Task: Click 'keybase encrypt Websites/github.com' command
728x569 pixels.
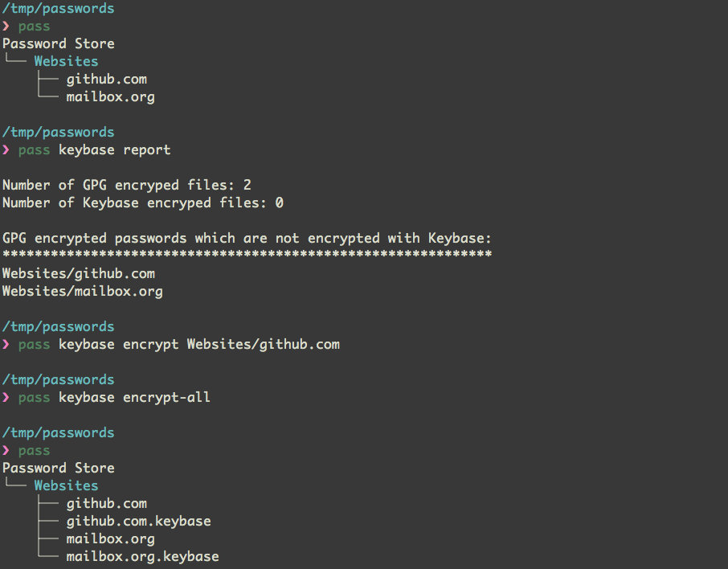Action: [199, 345]
